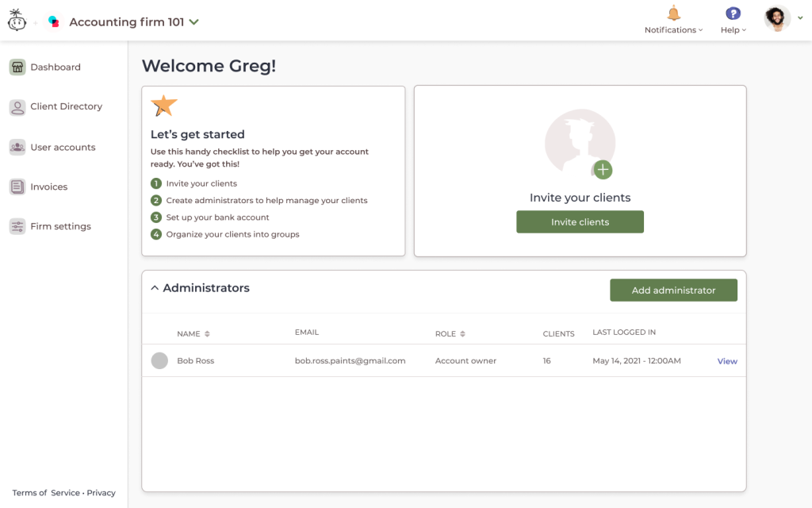Viewport: 812px width, 508px height.
Task: Click the Notifications bell icon
Action: [x=673, y=13]
